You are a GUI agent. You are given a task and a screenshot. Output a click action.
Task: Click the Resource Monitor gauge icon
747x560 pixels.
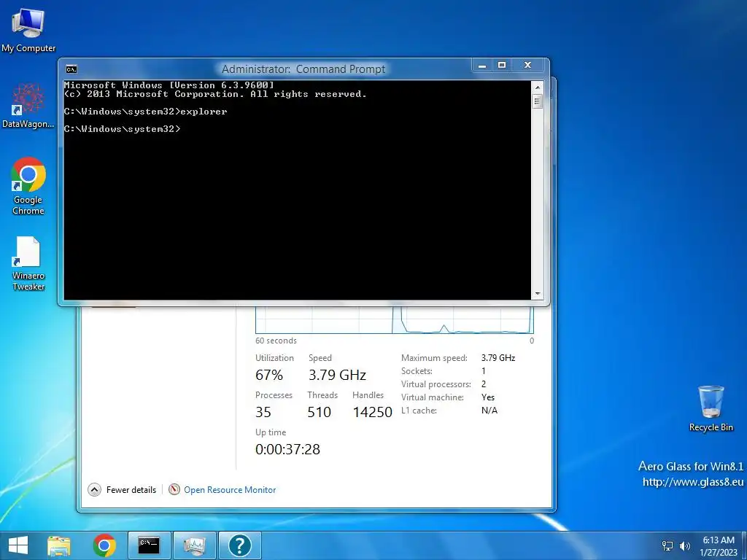click(174, 489)
